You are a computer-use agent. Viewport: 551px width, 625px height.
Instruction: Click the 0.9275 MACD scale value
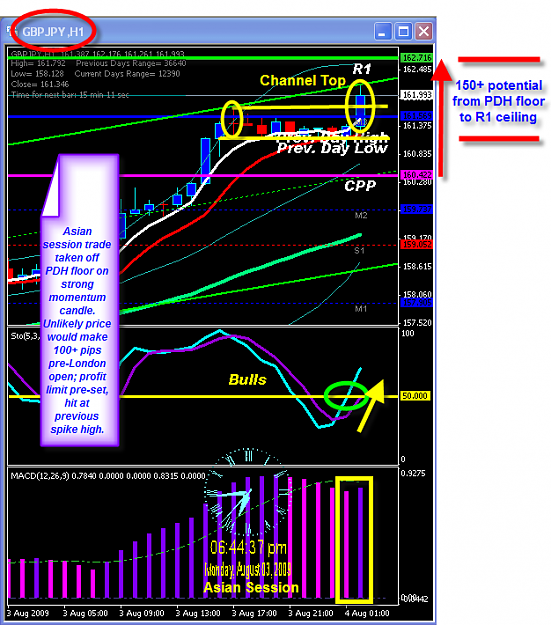pos(413,473)
